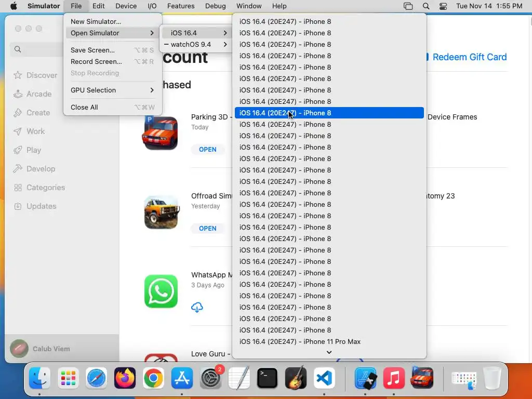
Task: Open the Develop section in App Store sidebar
Action: pyautogui.click(x=34, y=169)
